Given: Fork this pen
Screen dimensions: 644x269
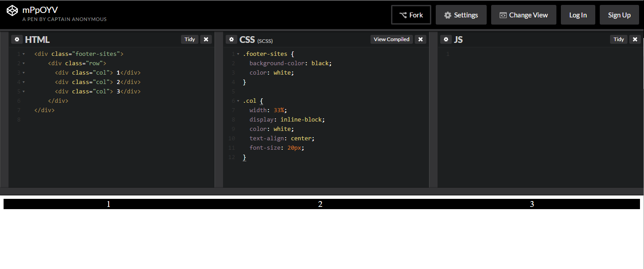Looking at the screenshot, I should point(411,15).
